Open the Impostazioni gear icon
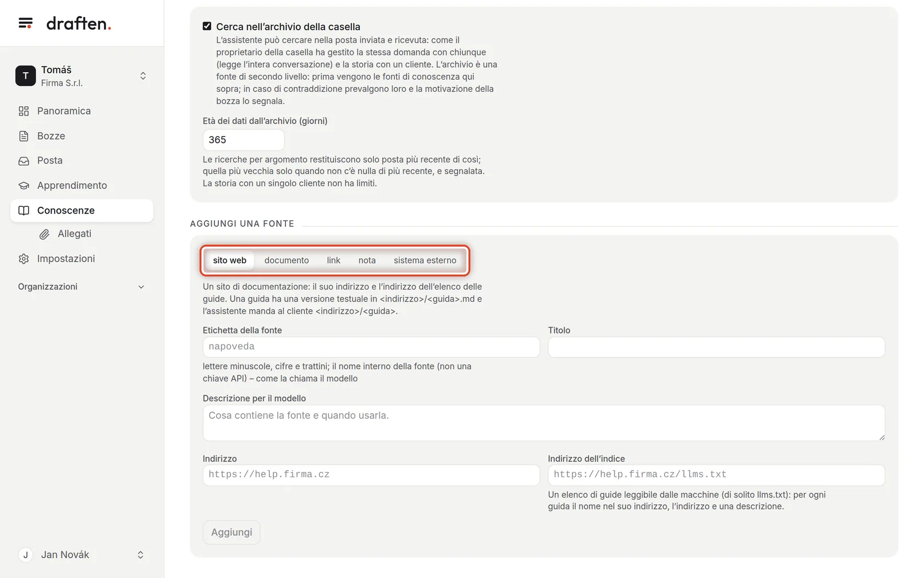The height and width of the screenshot is (578, 924). point(24,259)
